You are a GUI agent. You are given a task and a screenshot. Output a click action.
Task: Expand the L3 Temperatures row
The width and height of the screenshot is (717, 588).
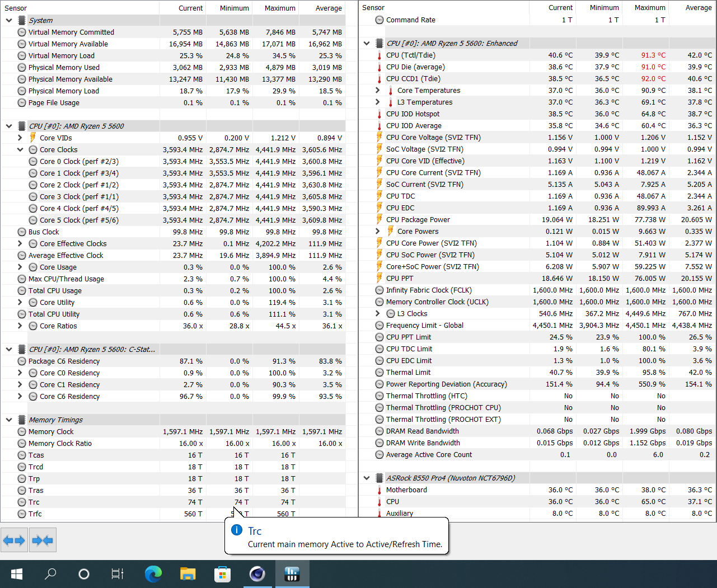[378, 102]
